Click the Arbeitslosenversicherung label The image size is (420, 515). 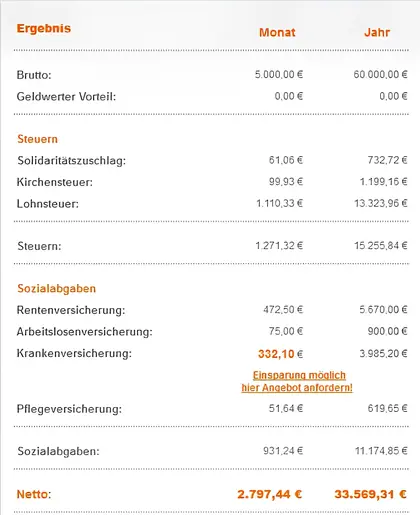[x=85, y=332]
